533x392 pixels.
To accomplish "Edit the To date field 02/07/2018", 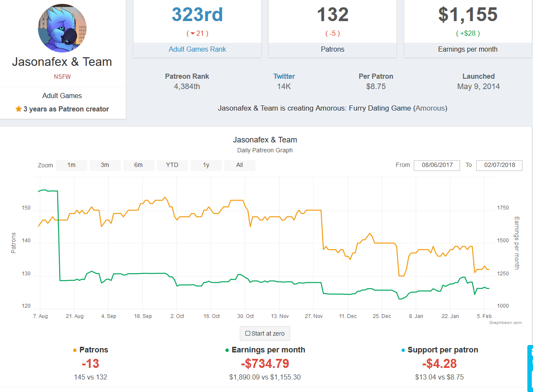I will pos(499,165).
